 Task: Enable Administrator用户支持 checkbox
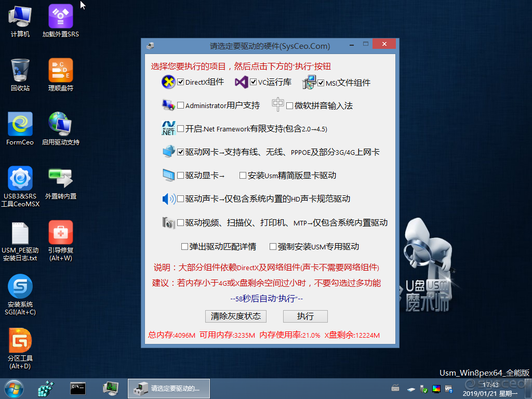click(180, 105)
